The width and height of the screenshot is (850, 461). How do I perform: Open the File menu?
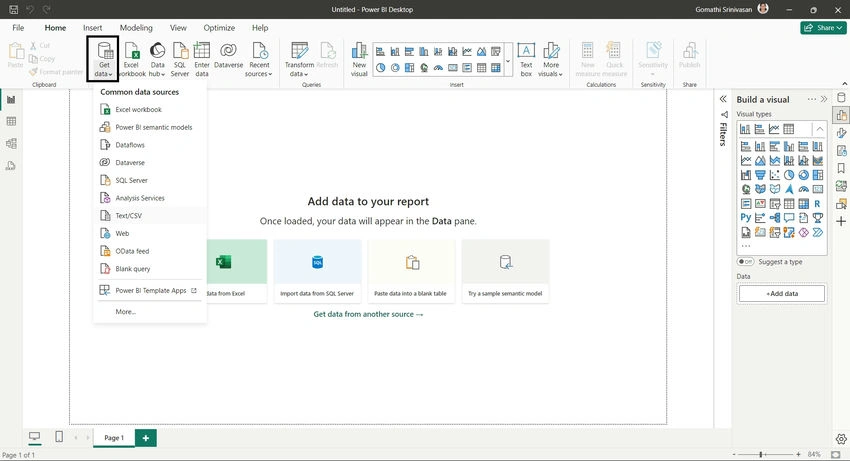pos(18,28)
